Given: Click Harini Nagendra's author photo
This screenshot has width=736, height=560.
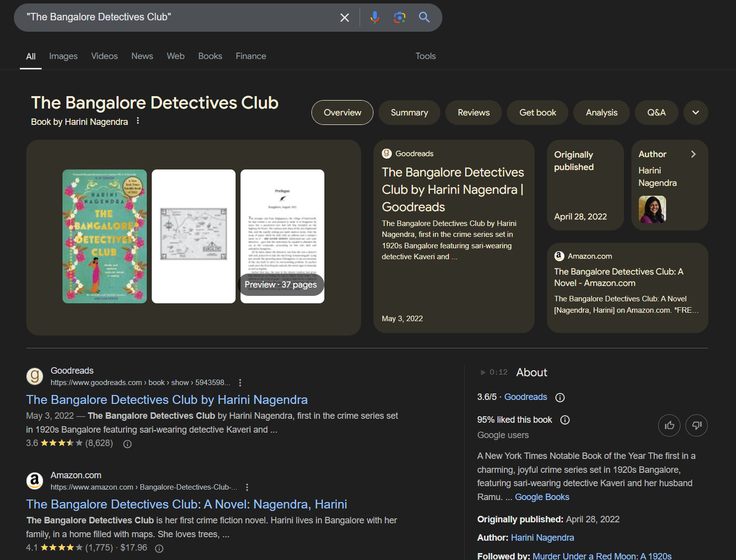Looking at the screenshot, I should coord(652,209).
